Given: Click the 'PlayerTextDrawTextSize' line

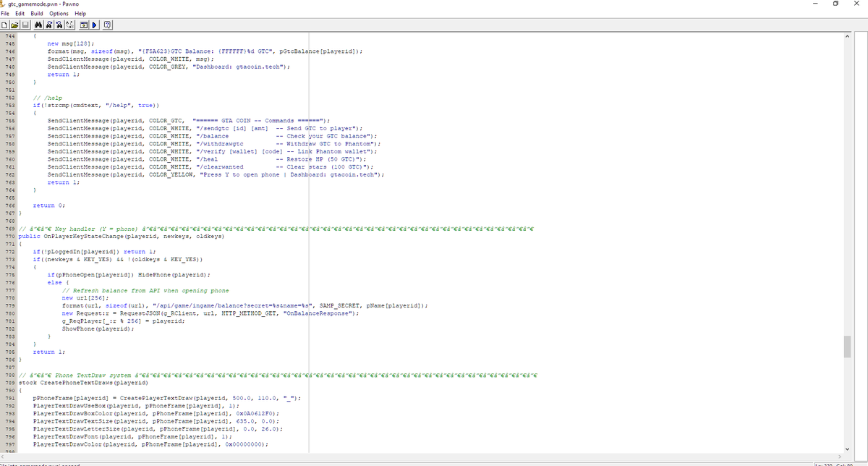Looking at the screenshot, I should [x=156, y=420].
